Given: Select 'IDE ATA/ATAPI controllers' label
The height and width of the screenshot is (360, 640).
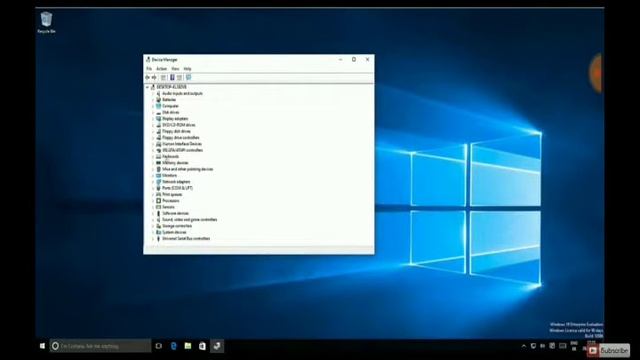Looking at the screenshot, I should [182, 150].
